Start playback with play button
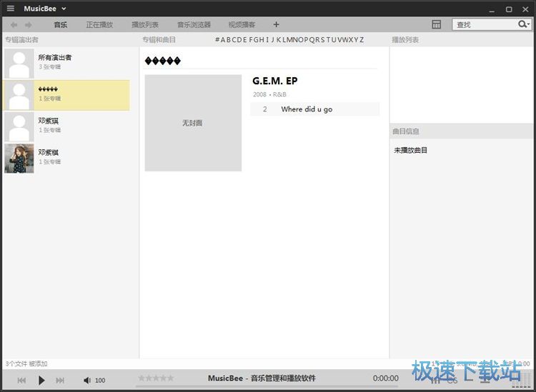The image size is (536, 392). (41, 380)
